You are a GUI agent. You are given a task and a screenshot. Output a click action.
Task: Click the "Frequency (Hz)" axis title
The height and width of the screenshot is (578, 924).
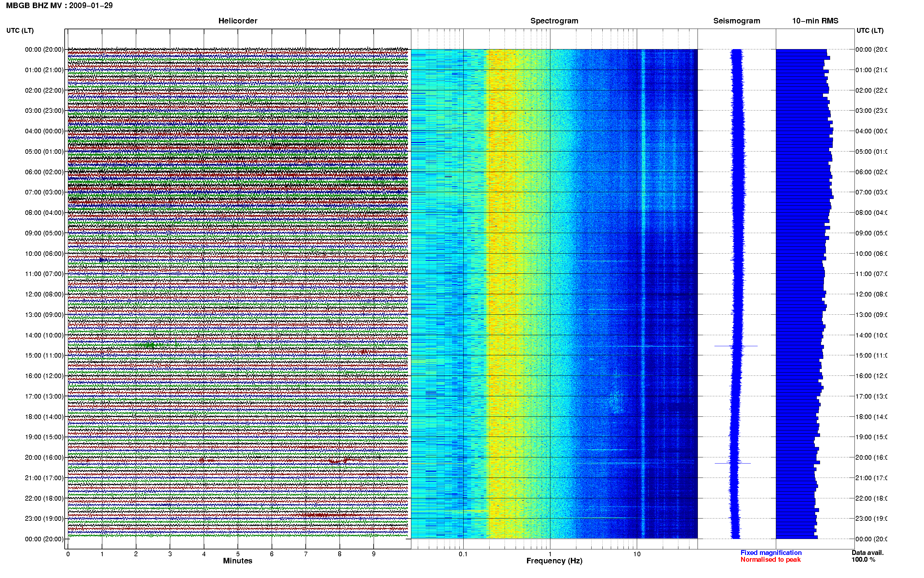554,561
